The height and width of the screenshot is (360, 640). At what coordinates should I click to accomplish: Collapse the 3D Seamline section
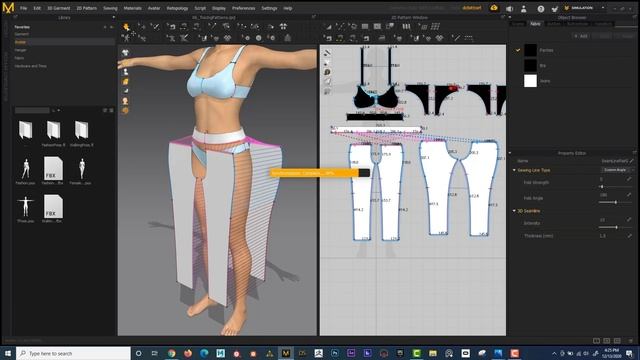point(514,211)
